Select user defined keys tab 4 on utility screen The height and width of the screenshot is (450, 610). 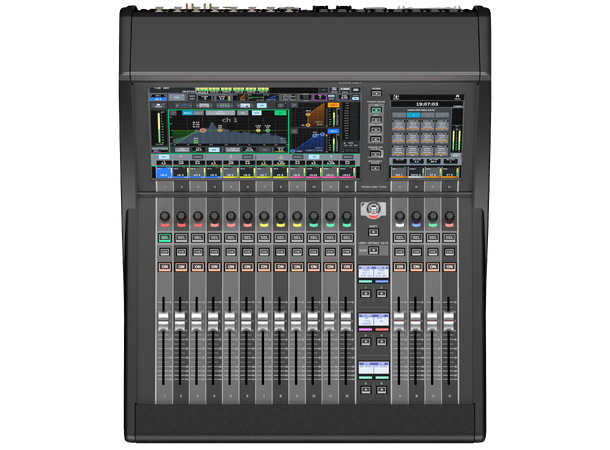[442, 115]
